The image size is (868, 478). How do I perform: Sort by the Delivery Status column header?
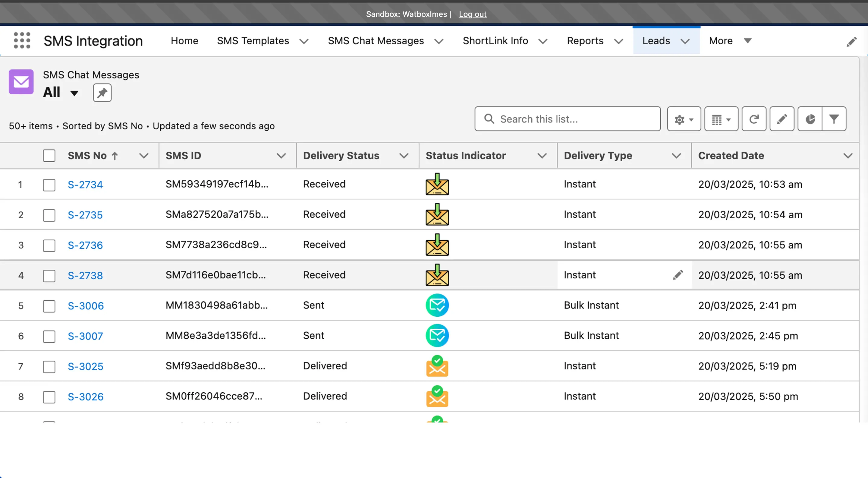(341, 156)
